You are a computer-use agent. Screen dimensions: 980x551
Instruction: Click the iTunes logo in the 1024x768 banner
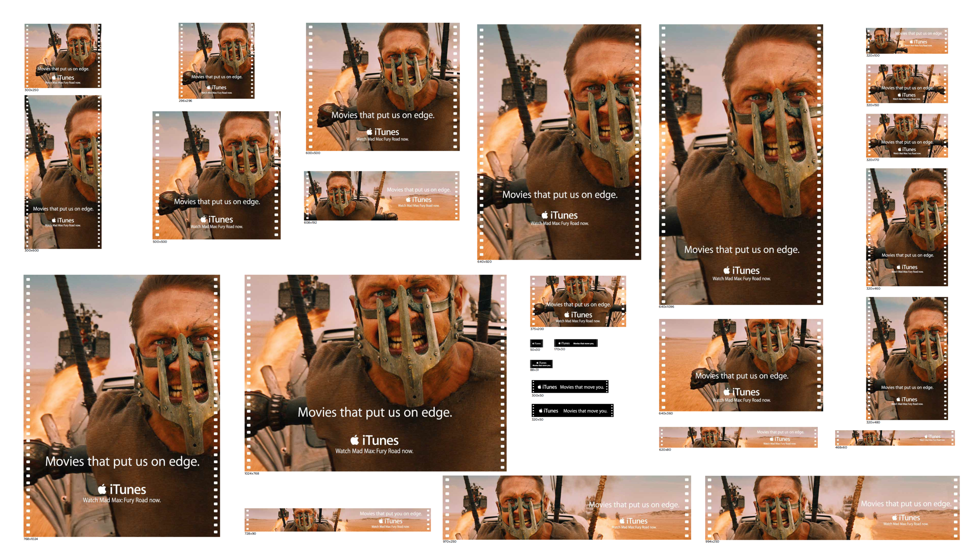tap(374, 440)
